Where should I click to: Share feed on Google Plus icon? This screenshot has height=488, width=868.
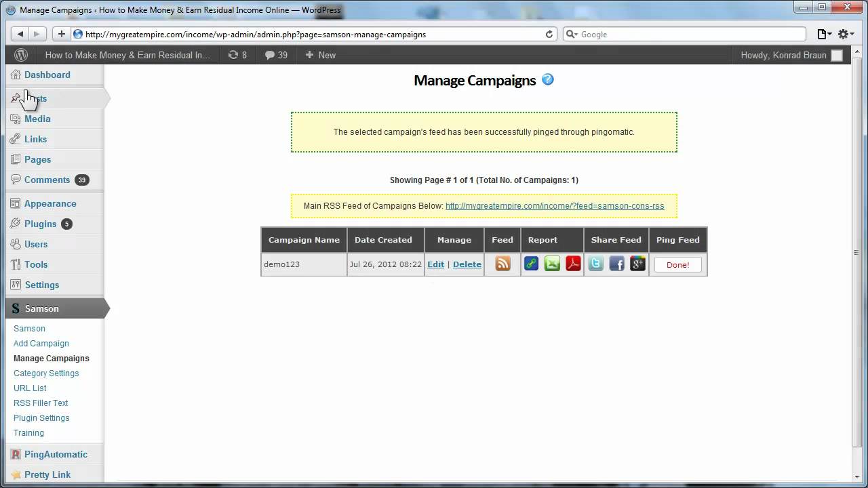(637, 264)
